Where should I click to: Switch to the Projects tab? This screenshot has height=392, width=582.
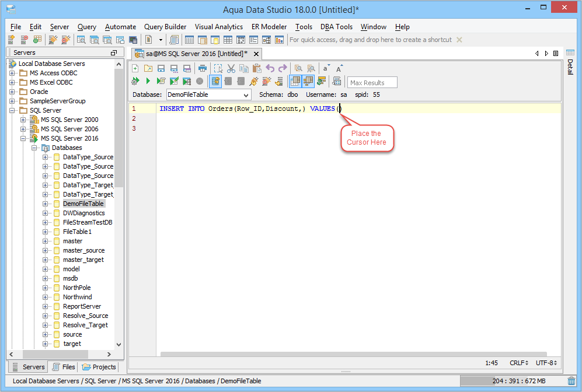99,367
